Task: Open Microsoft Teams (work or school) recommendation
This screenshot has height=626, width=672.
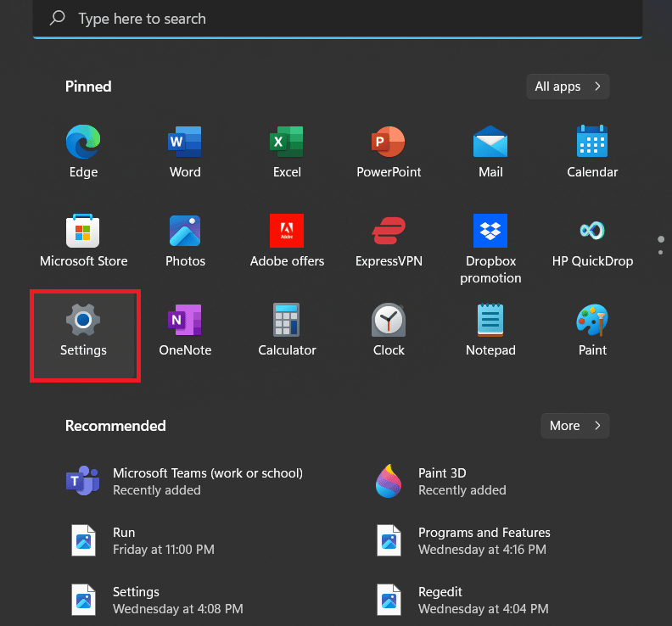Action: 184,481
